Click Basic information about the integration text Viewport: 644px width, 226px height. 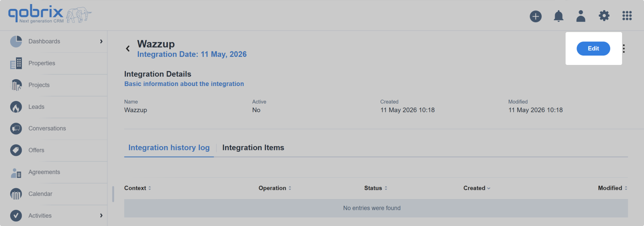(x=184, y=84)
